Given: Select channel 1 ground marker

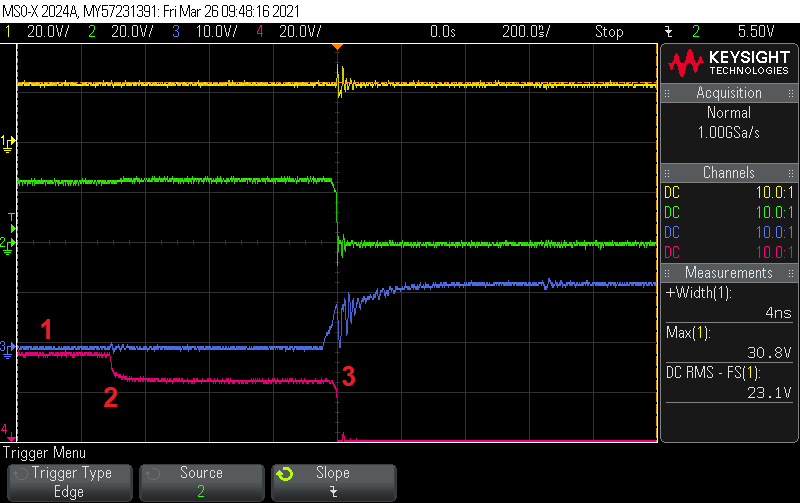Looking at the screenshot, I should (x=8, y=143).
